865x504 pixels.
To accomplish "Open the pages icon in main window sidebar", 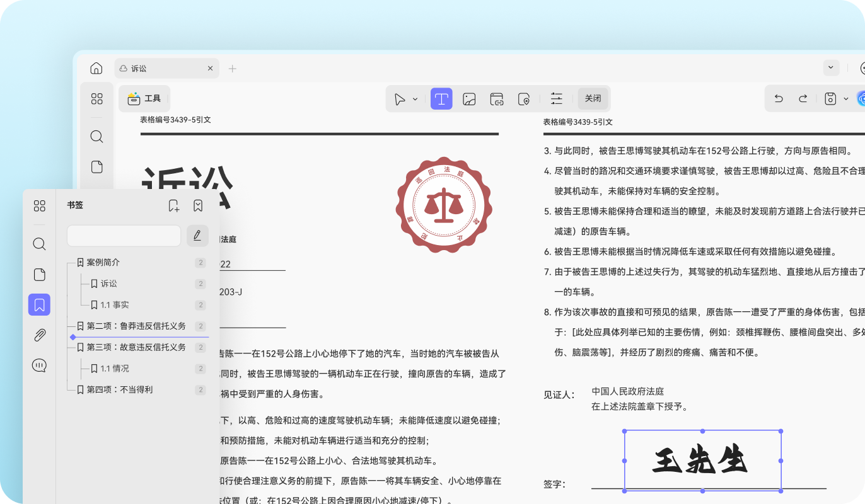I will pyautogui.click(x=96, y=167).
